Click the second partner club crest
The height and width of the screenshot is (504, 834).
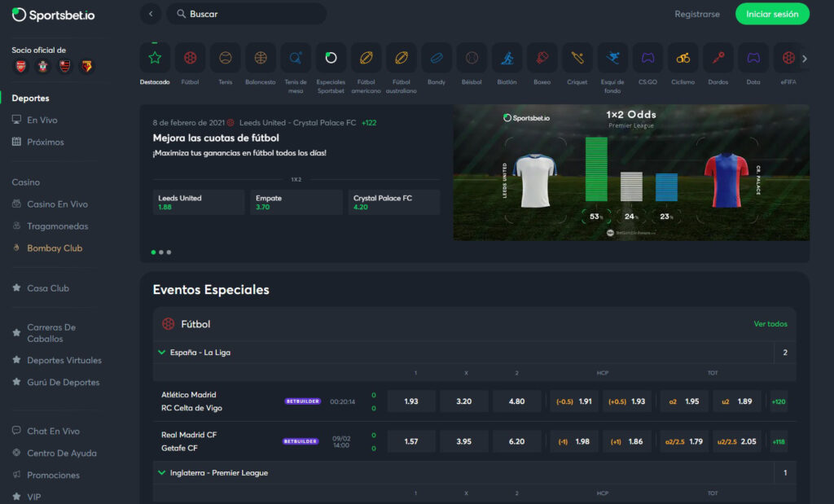[x=42, y=67]
